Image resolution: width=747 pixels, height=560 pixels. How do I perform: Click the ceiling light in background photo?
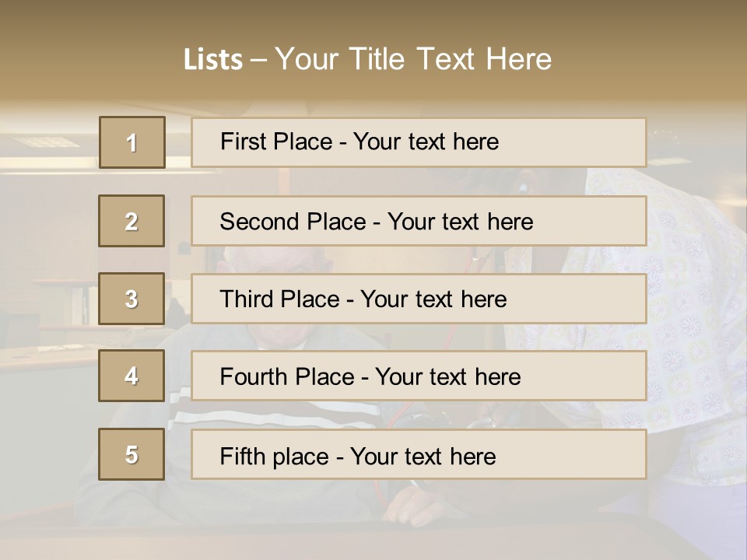pos(45,142)
